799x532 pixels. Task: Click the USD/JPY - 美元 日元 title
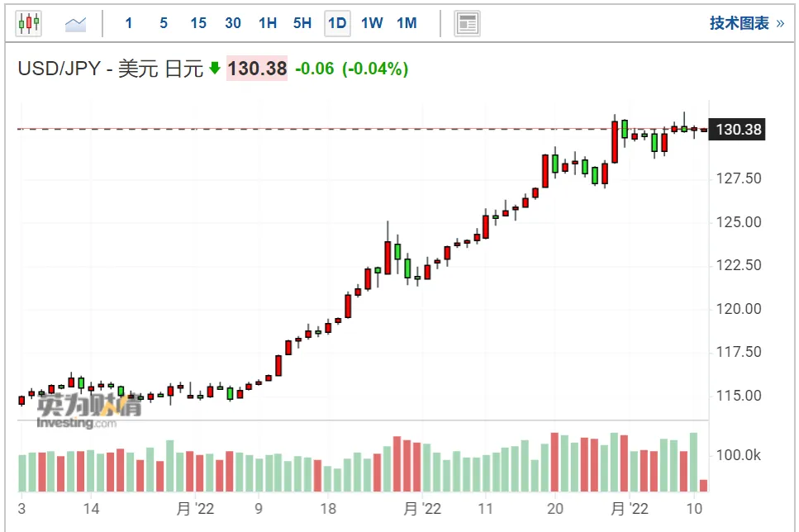[111, 69]
